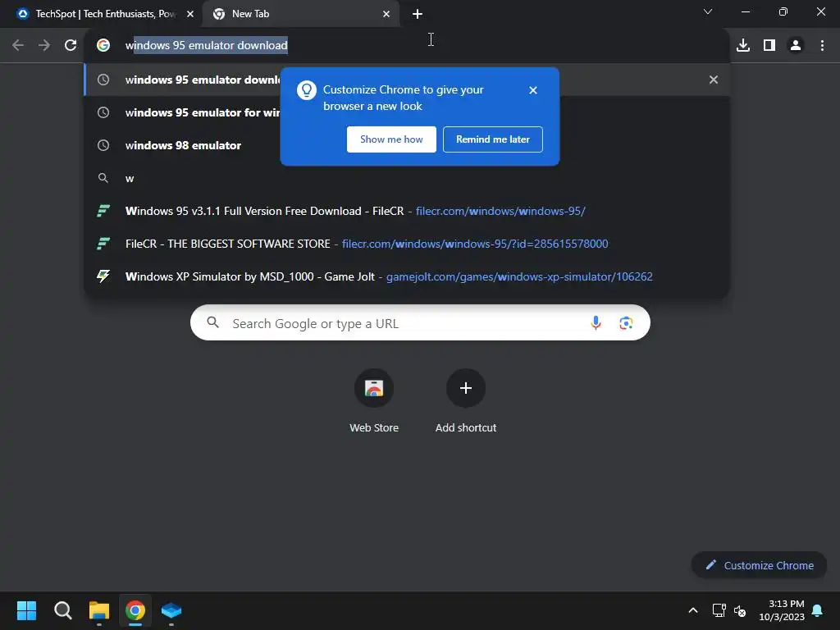Open the Windows Start menu
840x630 pixels.
pos(27,610)
